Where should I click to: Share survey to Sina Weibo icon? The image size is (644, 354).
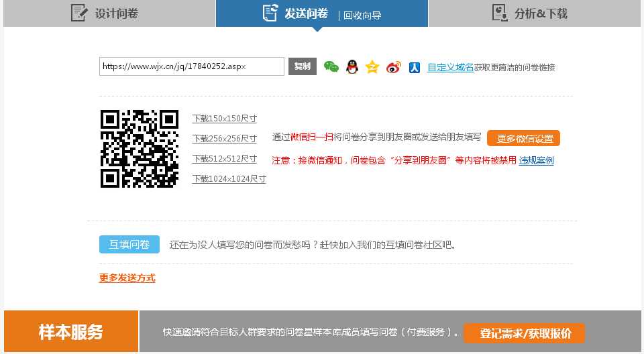pyautogui.click(x=394, y=66)
